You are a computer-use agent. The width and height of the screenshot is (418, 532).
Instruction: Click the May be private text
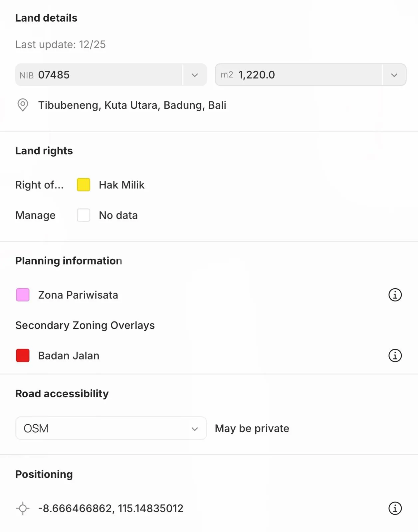tap(252, 428)
